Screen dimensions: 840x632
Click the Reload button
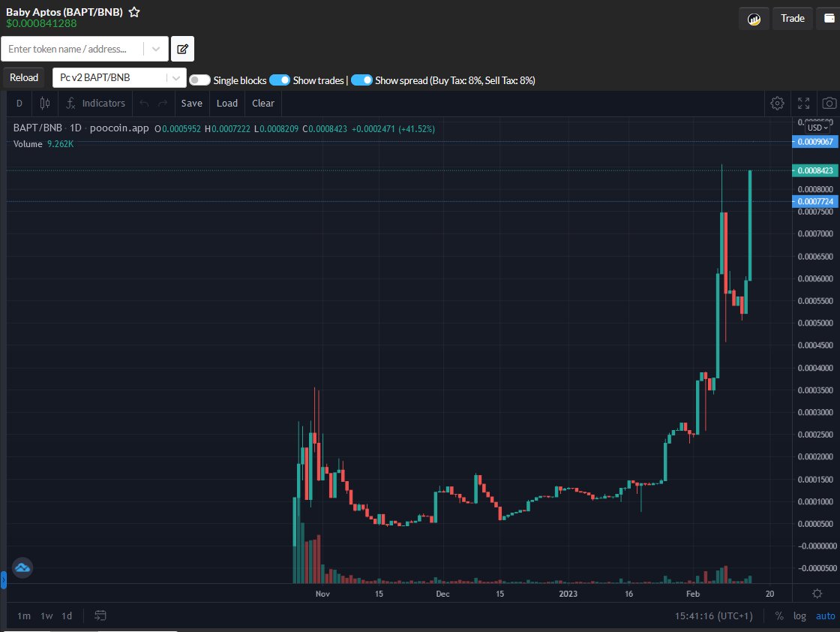click(23, 77)
